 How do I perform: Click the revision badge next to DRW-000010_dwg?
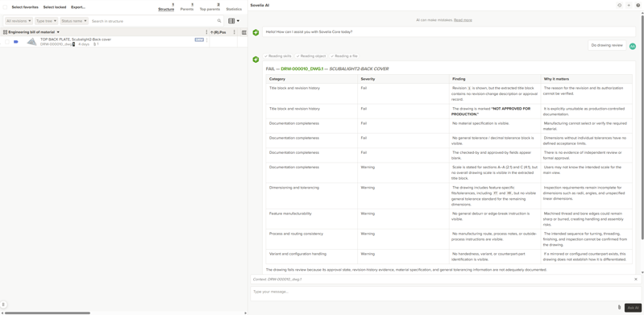(x=73, y=44)
